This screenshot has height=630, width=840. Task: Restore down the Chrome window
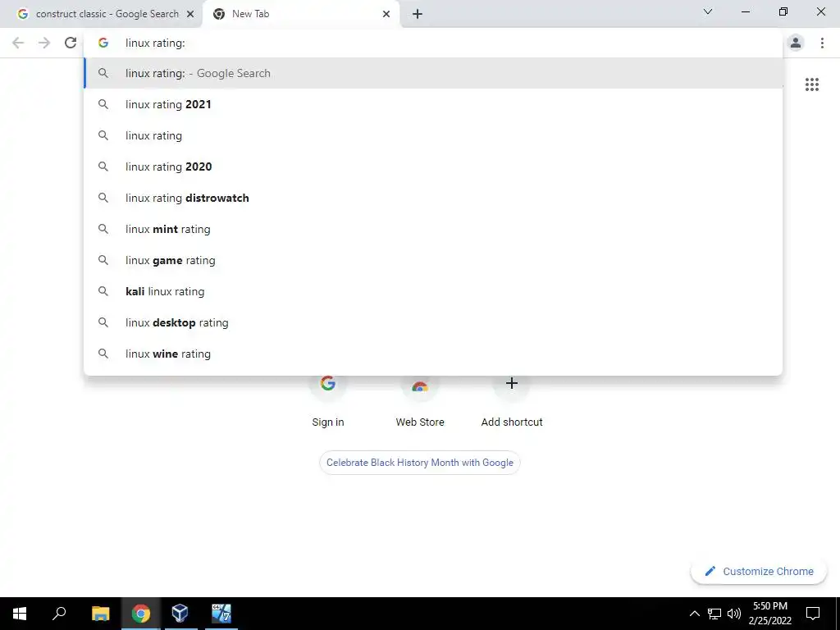click(783, 11)
